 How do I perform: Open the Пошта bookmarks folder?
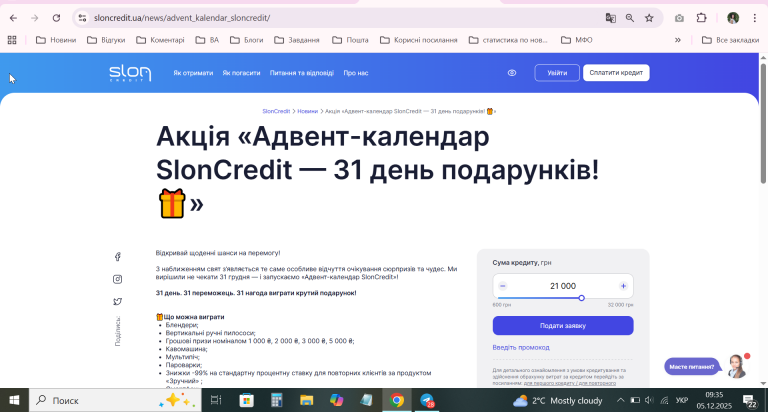[350, 40]
